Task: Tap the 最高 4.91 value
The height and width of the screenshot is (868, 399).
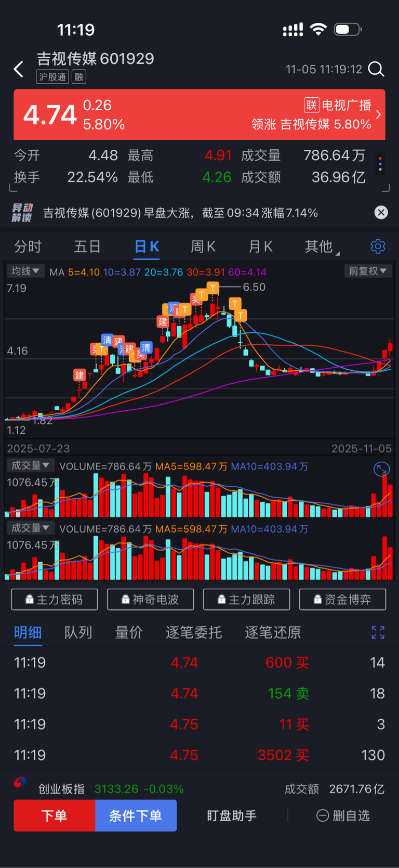Action: [x=218, y=155]
